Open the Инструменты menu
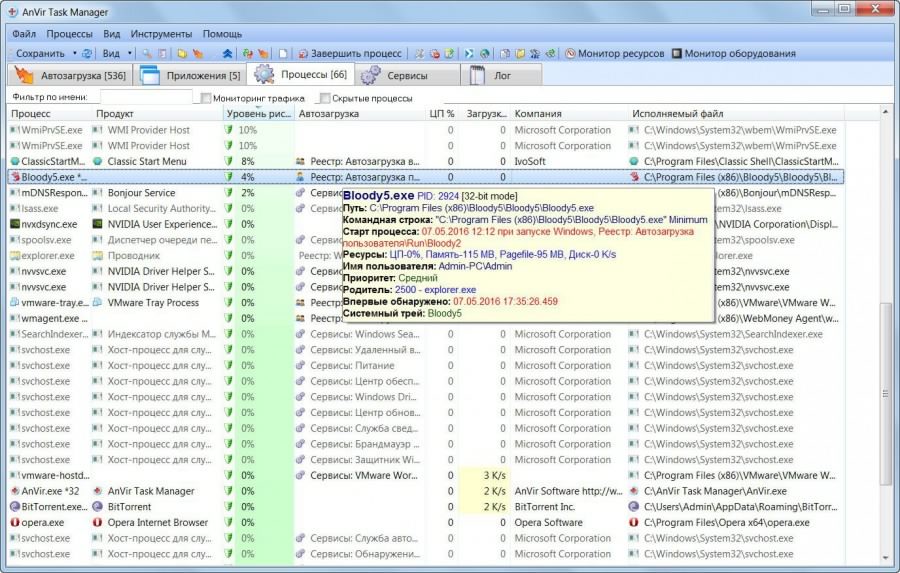The image size is (900, 573). tap(161, 33)
